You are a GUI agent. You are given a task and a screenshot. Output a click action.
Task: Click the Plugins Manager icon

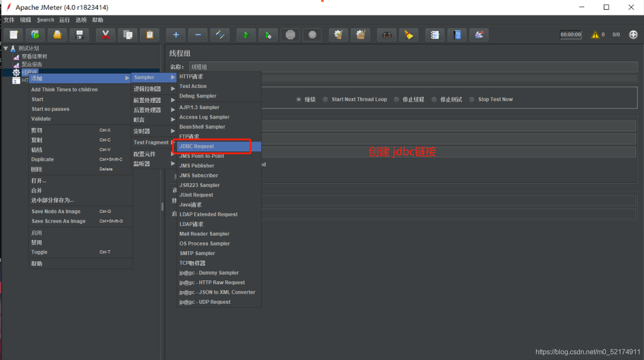[479, 35]
